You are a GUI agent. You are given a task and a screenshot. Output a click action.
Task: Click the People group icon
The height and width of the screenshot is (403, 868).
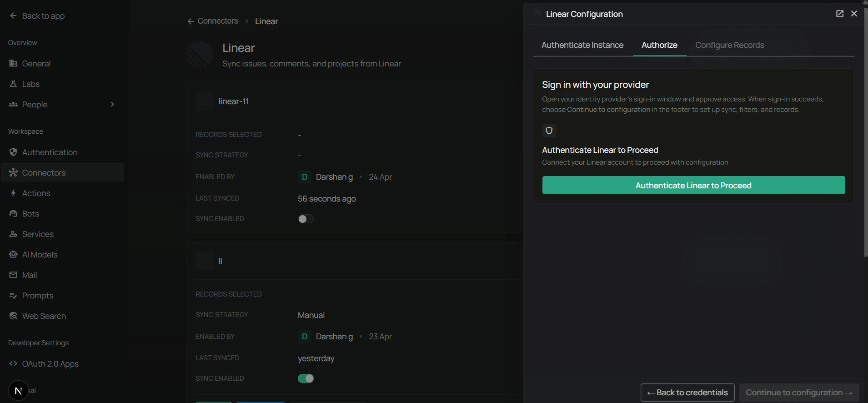(x=13, y=104)
